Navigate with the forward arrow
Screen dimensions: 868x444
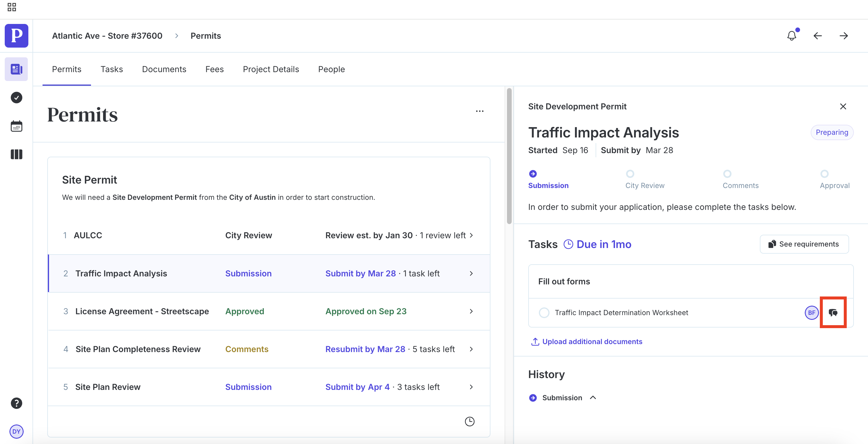[843, 36]
